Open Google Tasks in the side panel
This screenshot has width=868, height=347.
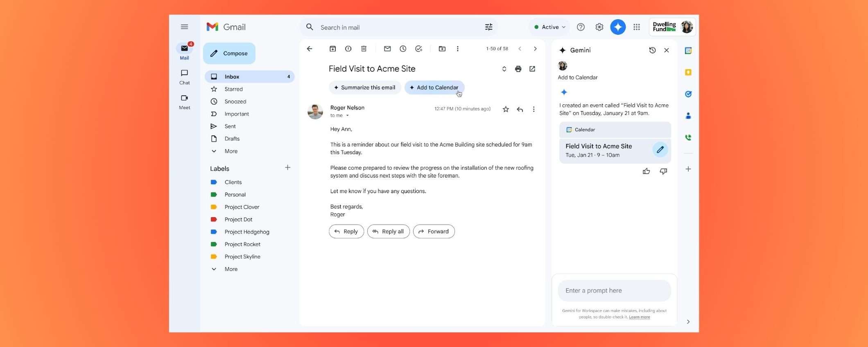688,94
